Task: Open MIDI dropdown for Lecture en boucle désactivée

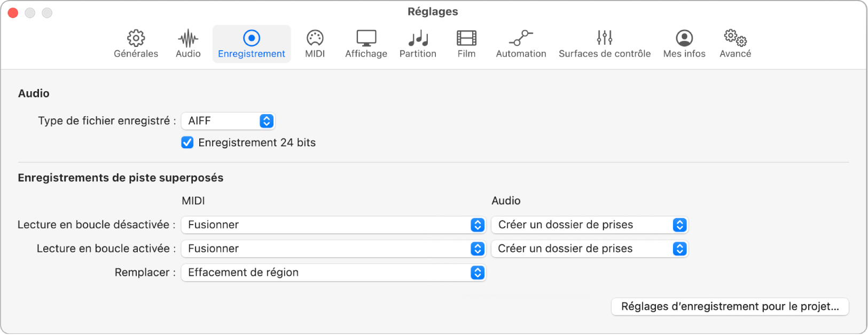Action: click(x=333, y=225)
